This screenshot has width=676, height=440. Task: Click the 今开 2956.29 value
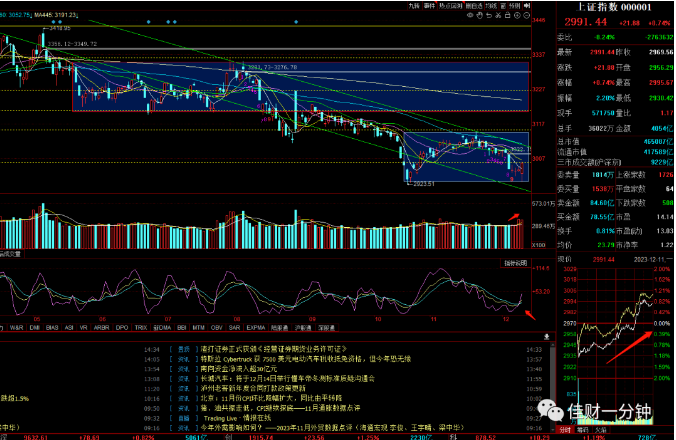661,68
